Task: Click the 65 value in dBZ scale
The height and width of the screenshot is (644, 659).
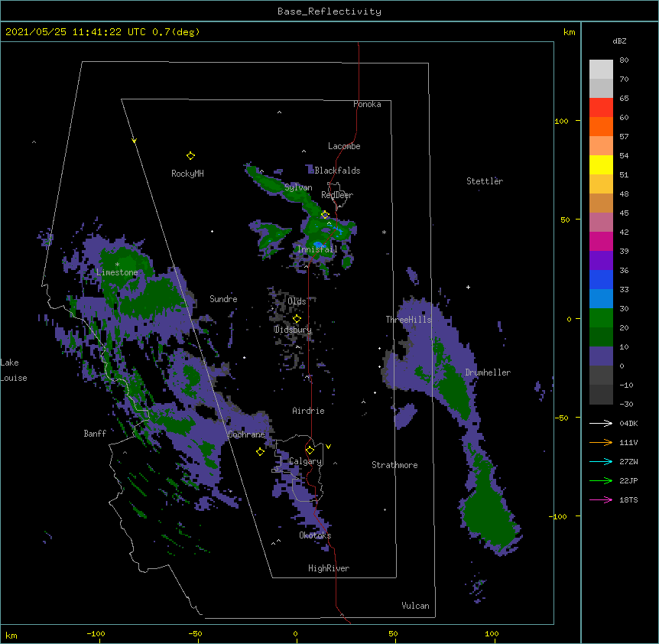Action: 624,98
